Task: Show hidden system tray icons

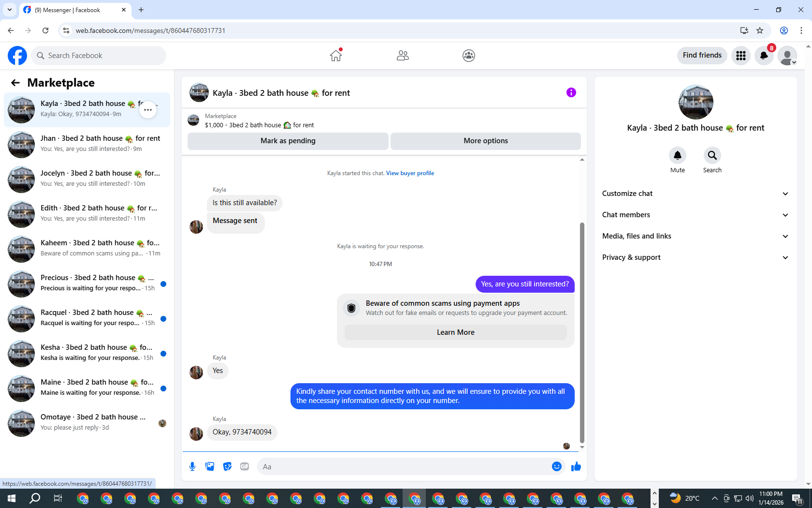Action: coord(714,498)
